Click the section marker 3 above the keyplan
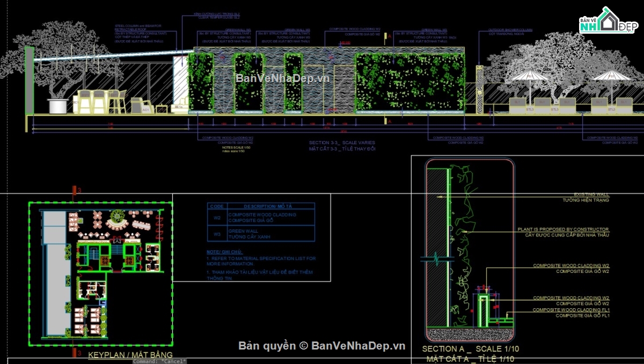This screenshot has height=364, width=644. coord(76,190)
